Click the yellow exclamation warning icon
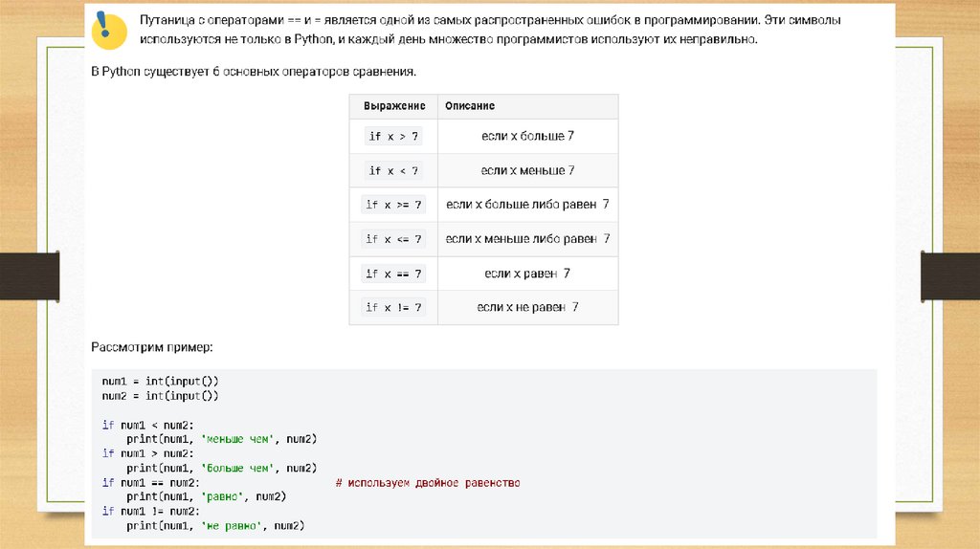 tap(110, 30)
